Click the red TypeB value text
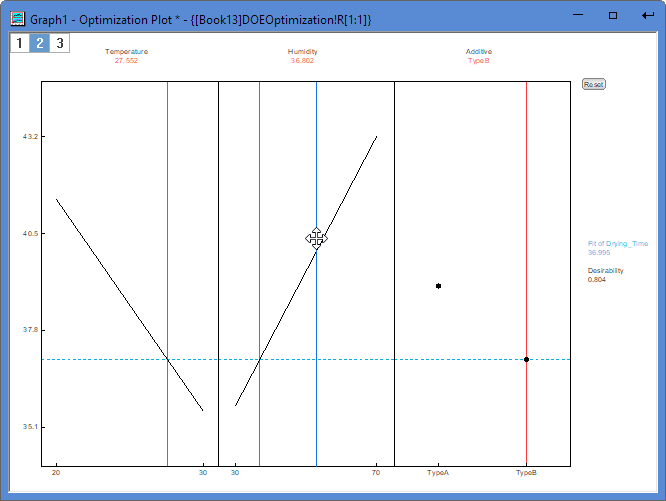 pos(479,60)
